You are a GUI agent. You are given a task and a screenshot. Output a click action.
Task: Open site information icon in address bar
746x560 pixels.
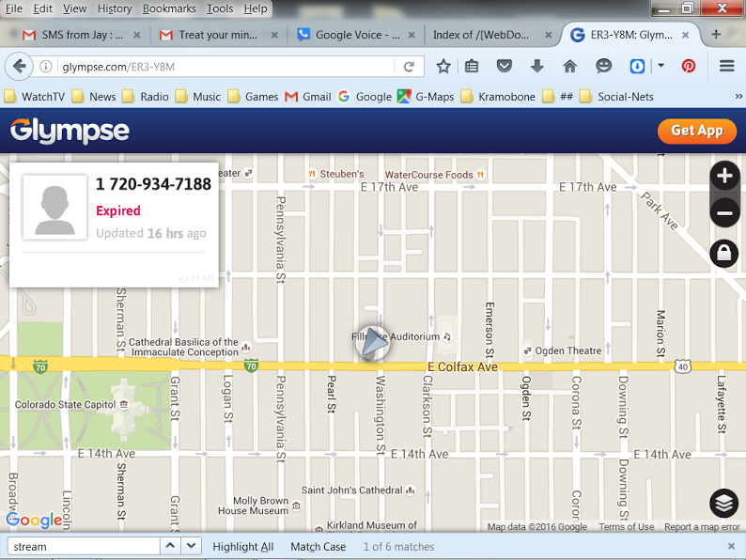pos(46,67)
